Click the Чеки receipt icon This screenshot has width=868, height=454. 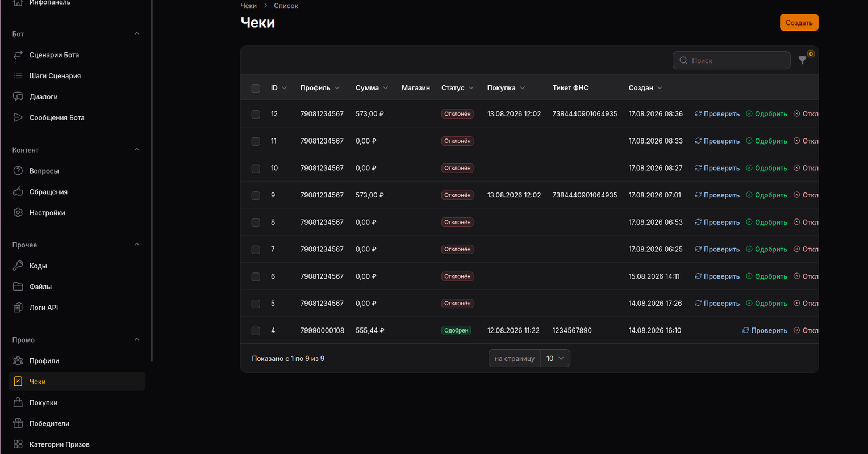point(18,382)
